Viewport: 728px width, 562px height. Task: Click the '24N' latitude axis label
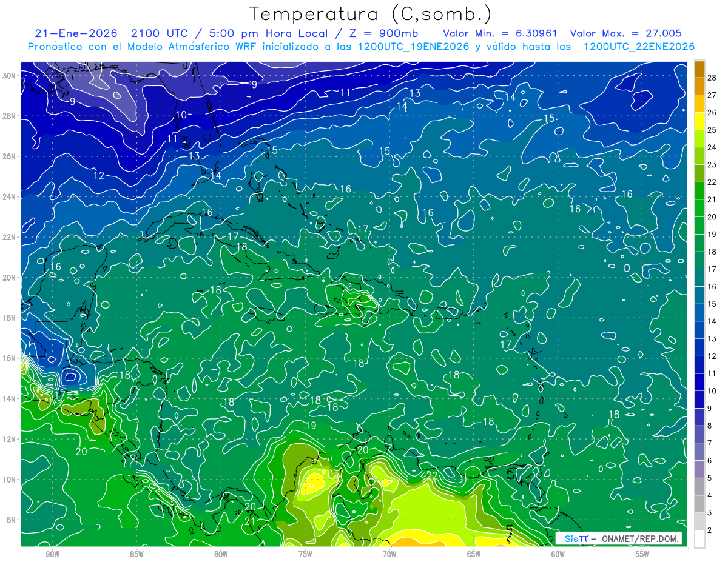pyautogui.click(x=10, y=197)
